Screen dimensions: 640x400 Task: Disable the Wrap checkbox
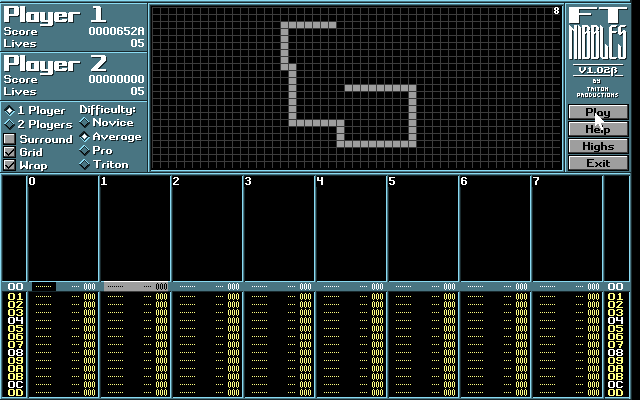10,165
